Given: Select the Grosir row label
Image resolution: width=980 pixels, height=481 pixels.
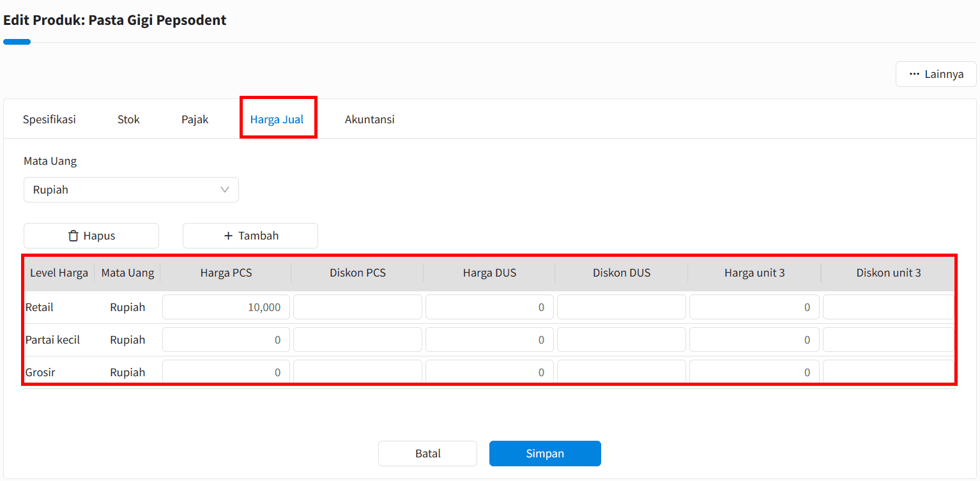Looking at the screenshot, I should click(40, 372).
